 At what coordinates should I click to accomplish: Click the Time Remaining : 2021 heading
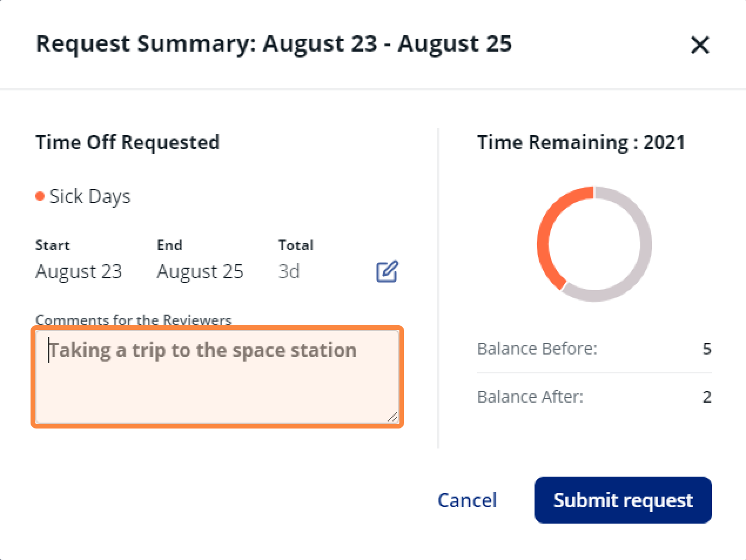(x=582, y=141)
